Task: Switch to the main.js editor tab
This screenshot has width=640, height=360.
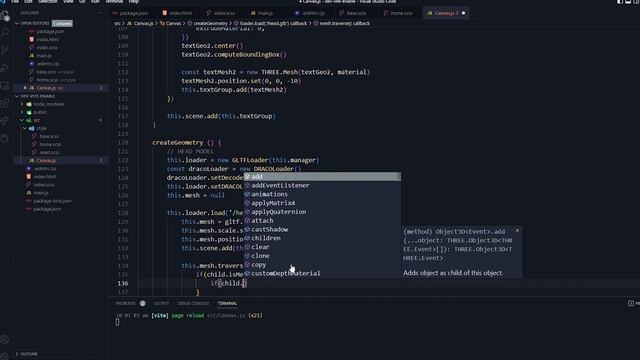Action: pyautogui.click(x=262, y=13)
